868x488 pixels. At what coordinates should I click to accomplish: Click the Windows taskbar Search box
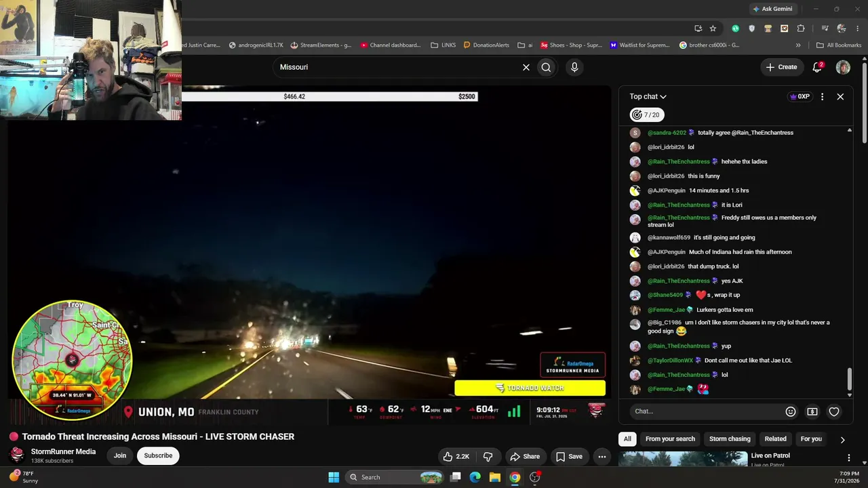tap(395, 477)
